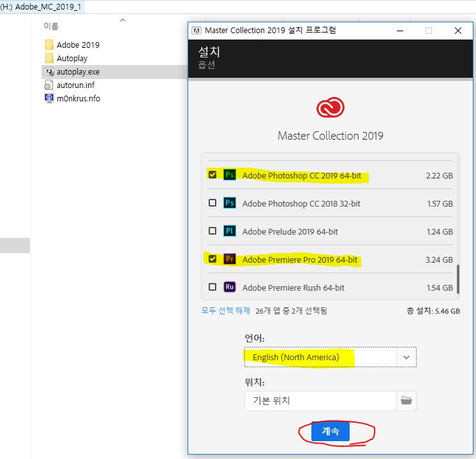
Task: Click the label Adobe Premiere Rush 64-bit
Action: 294,288
